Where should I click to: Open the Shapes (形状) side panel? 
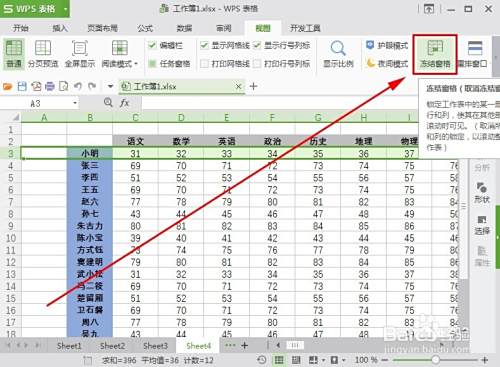pyautogui.click(x=482, y=193)
